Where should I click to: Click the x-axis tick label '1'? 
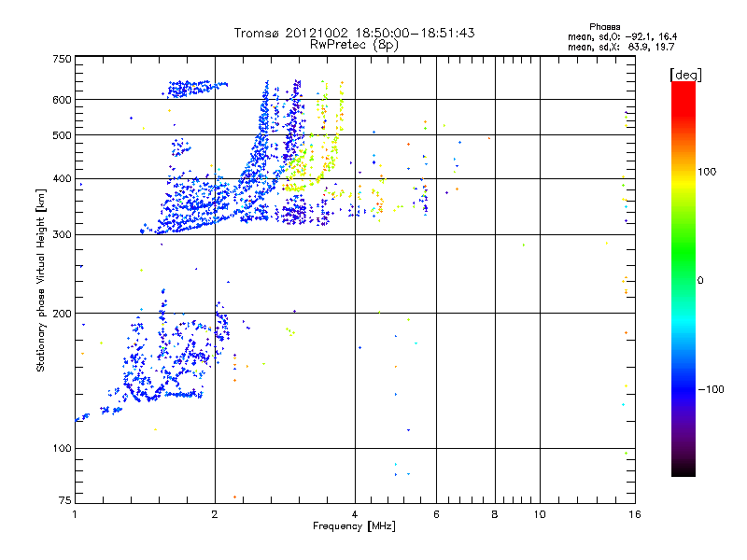tap(75, 514)
